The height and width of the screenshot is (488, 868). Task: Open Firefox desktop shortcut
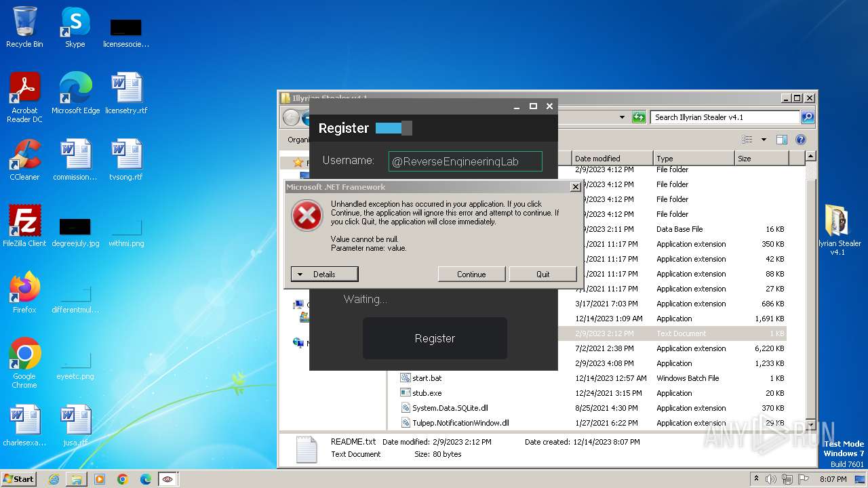point(24,293)
